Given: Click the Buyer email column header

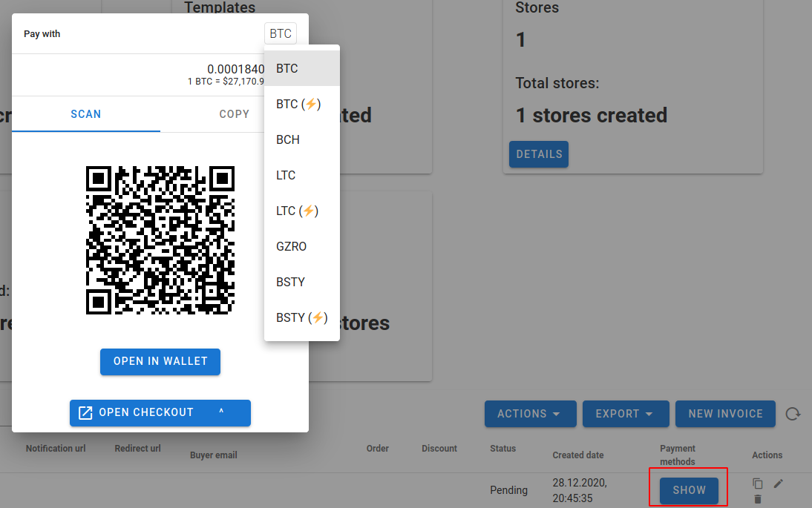Looking at the screenshot, I should click(x=213, y=455).
